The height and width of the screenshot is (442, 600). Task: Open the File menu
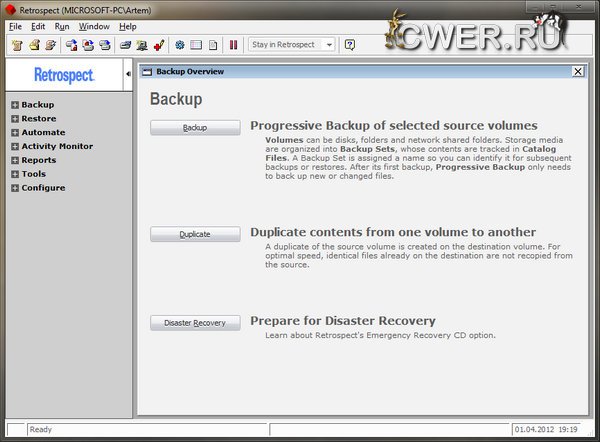[15, 26]
